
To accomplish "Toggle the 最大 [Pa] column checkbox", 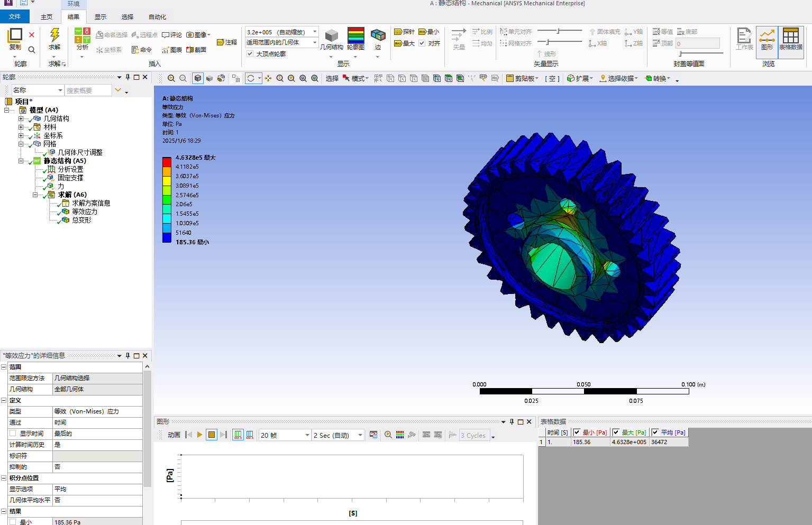I will 616,432.
